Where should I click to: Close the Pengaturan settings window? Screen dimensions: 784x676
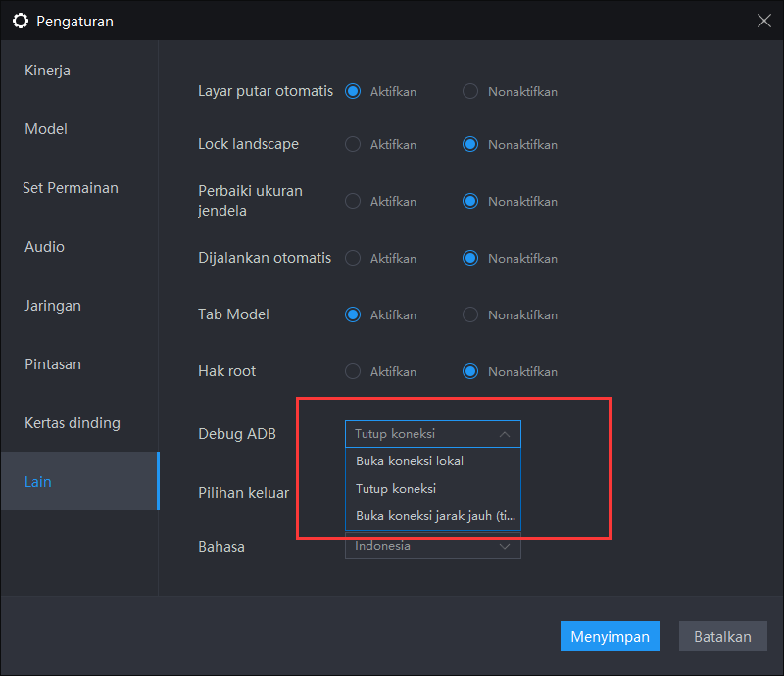763,21
